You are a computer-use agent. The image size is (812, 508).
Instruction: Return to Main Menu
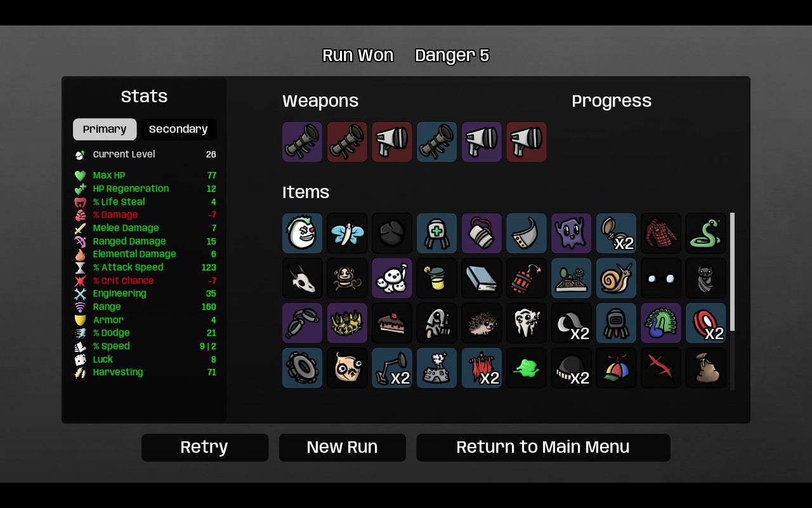point(543,448)
